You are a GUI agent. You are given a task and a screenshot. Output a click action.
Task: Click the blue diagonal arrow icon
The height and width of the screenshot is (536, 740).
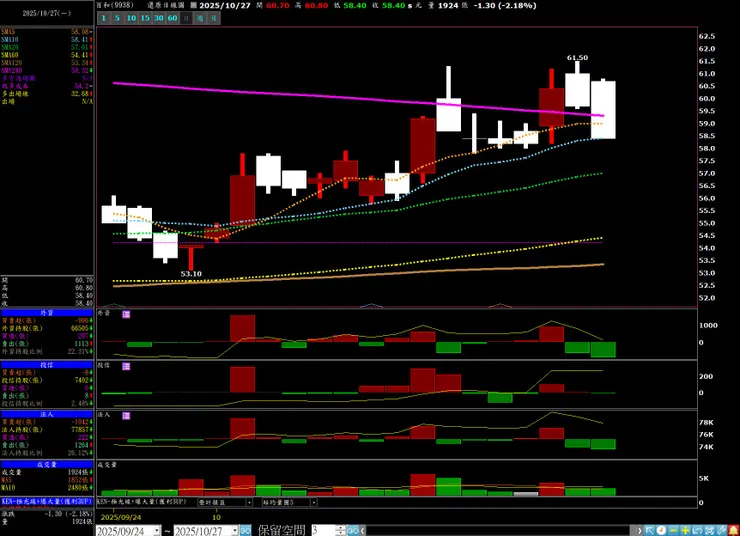click(x=649, y=530)
